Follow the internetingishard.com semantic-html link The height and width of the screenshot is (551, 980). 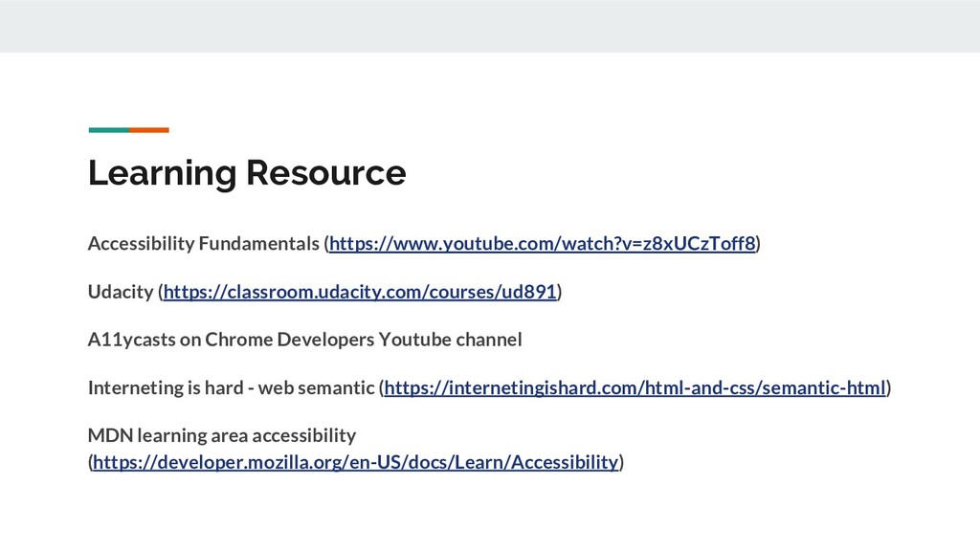click(635, 387)
